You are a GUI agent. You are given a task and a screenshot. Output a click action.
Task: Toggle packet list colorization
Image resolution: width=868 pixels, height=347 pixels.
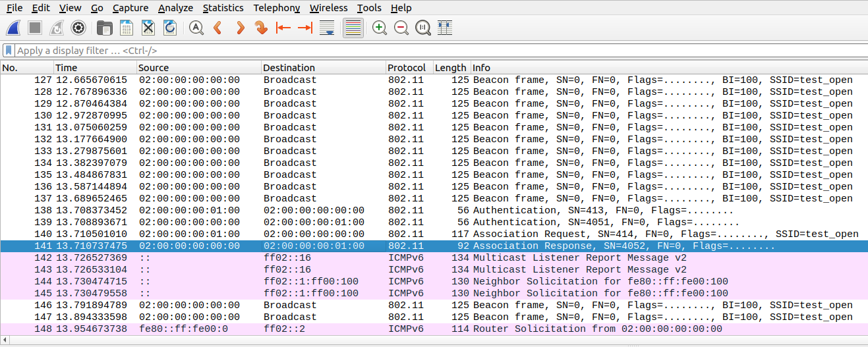[353, 28]
